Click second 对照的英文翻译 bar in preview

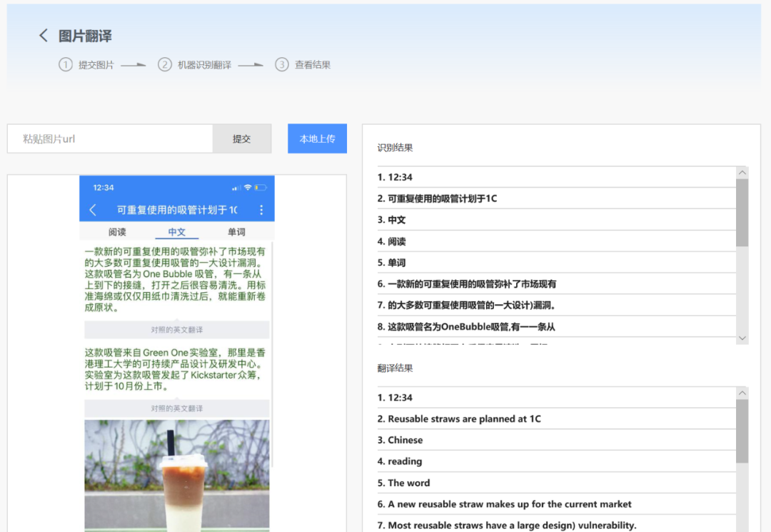coord(176,408)
